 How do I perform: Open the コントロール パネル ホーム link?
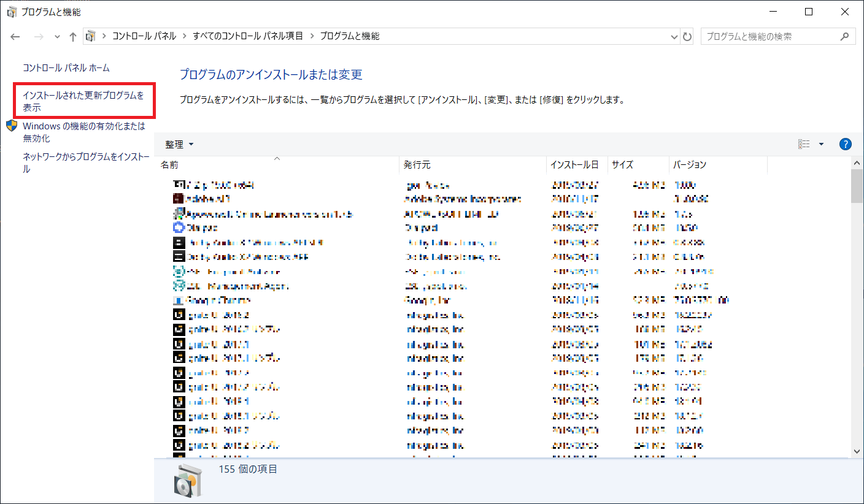(66, 68)
